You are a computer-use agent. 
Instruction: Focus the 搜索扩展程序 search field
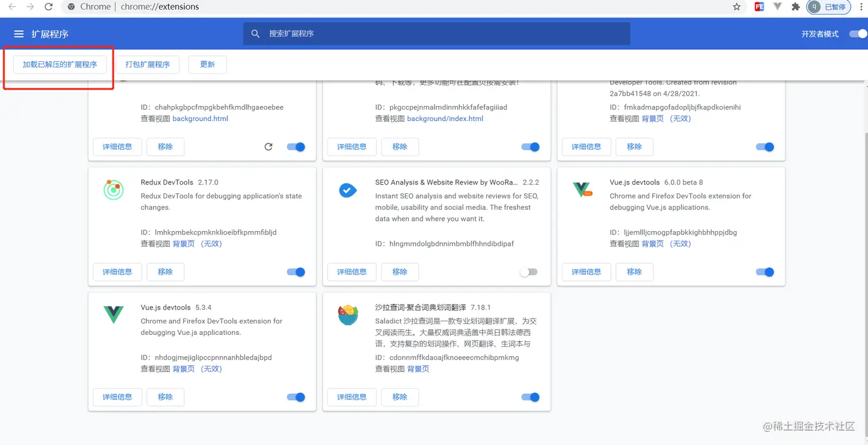437,34
